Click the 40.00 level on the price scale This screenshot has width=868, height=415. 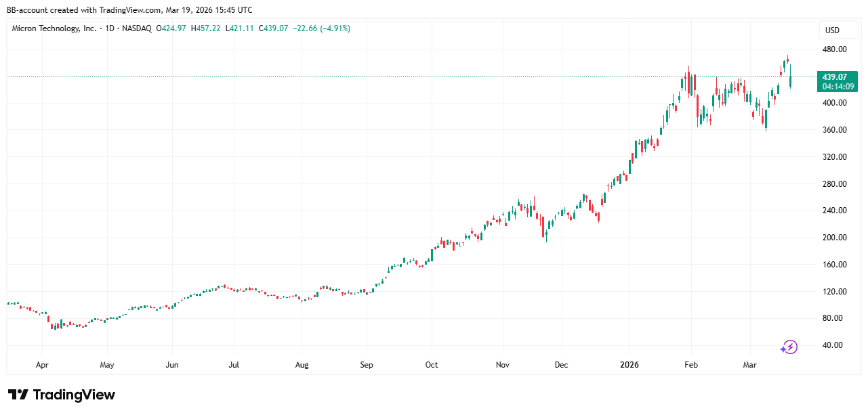click(x=832, y=345)
